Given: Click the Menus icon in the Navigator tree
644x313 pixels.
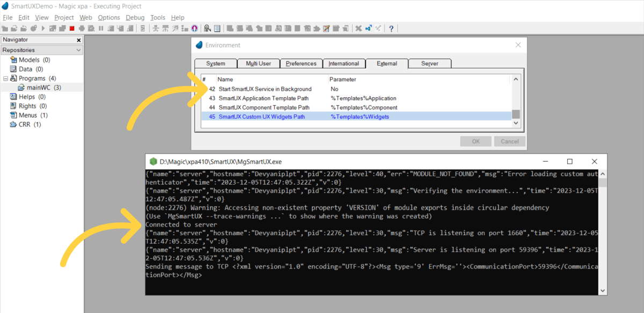Looking at the screenshot, I should click(12, 115).
